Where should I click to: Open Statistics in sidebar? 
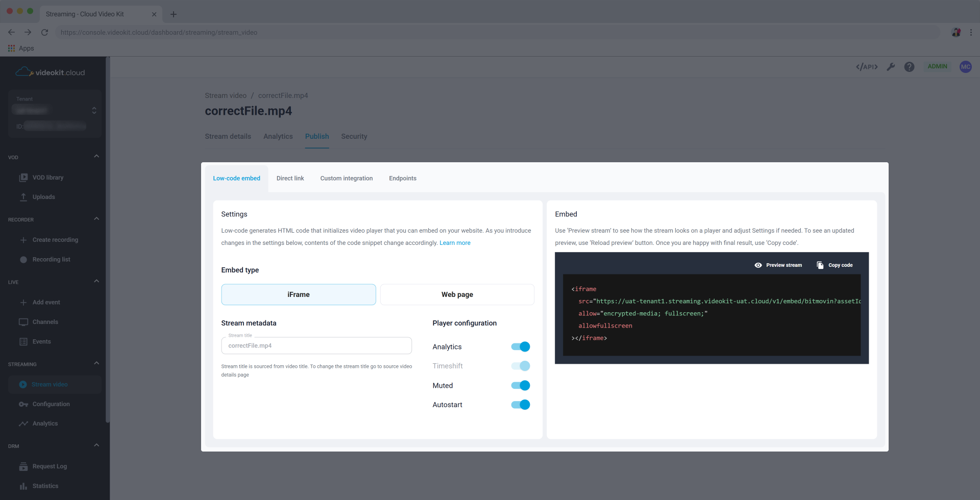(x=45, y=486)
